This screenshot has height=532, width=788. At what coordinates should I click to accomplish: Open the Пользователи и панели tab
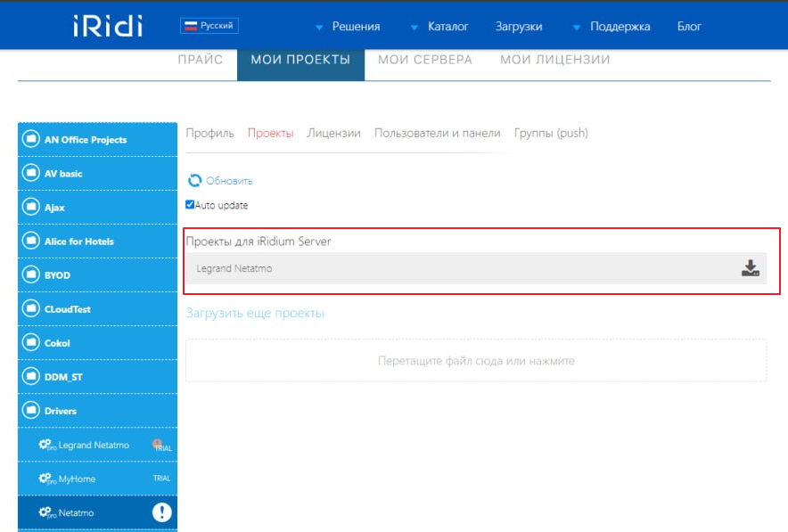tap(437, 133)
